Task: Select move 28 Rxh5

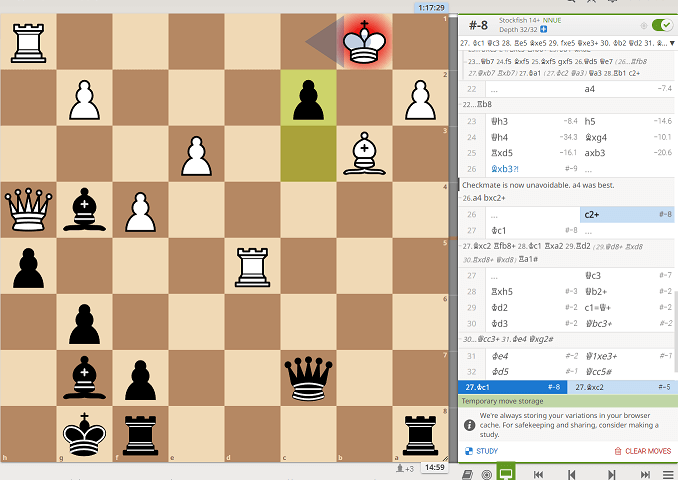Action: click(532, 291)
